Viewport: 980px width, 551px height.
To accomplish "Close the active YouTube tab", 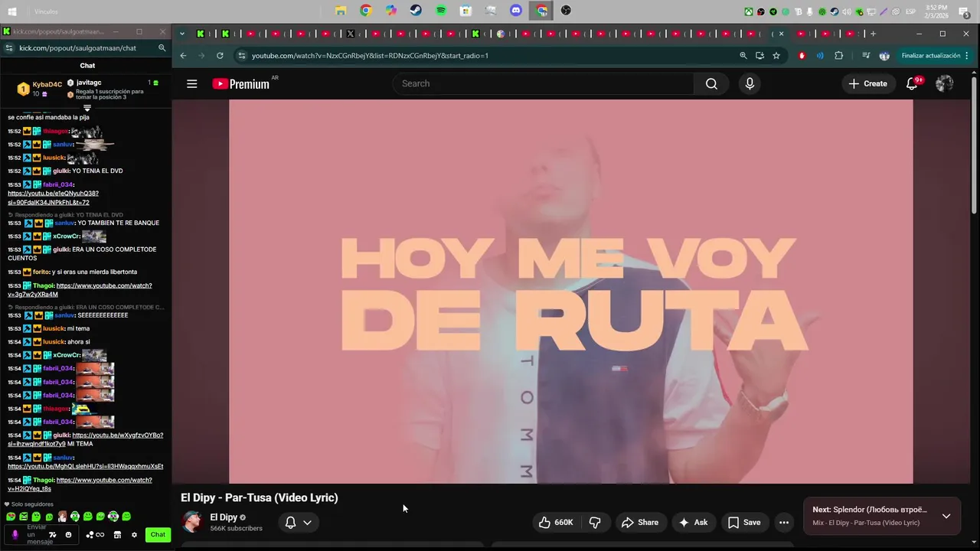I will click(x=781, y=34).
